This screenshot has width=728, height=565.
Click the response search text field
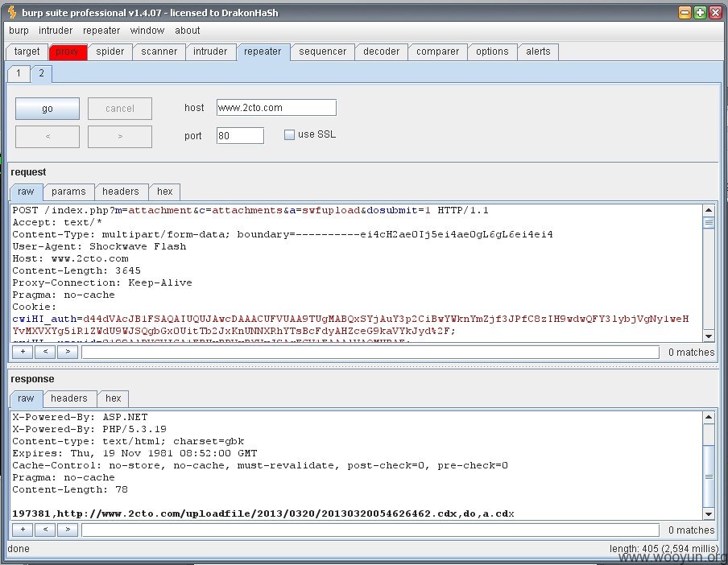tap(370, 530)
